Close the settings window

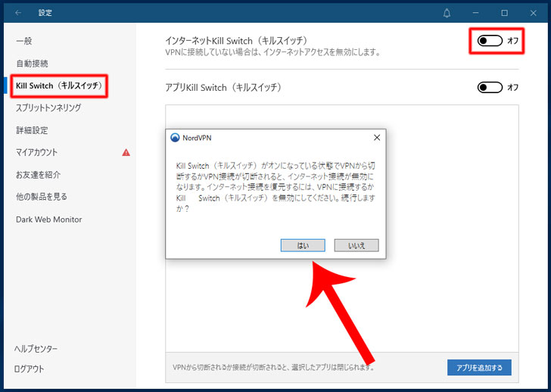533,13
